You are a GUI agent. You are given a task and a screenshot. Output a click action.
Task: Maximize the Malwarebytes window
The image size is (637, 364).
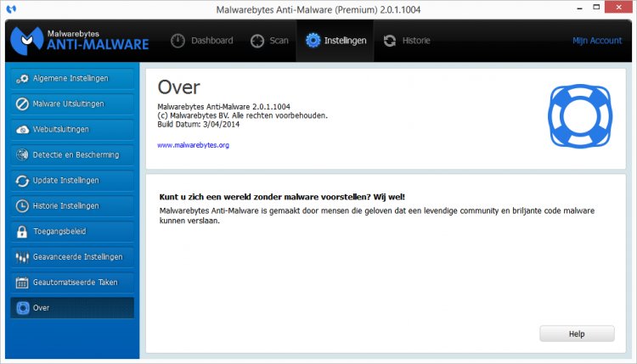596,8
